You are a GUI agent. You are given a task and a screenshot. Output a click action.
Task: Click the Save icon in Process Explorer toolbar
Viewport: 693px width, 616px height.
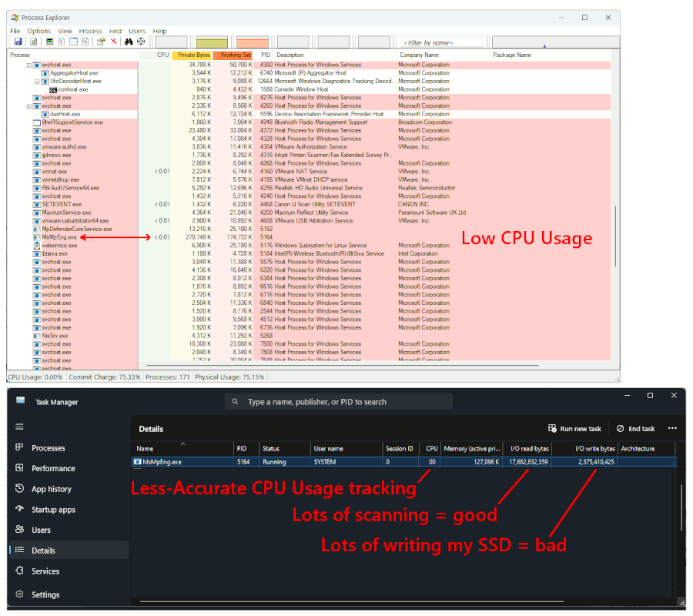[18, 42]
